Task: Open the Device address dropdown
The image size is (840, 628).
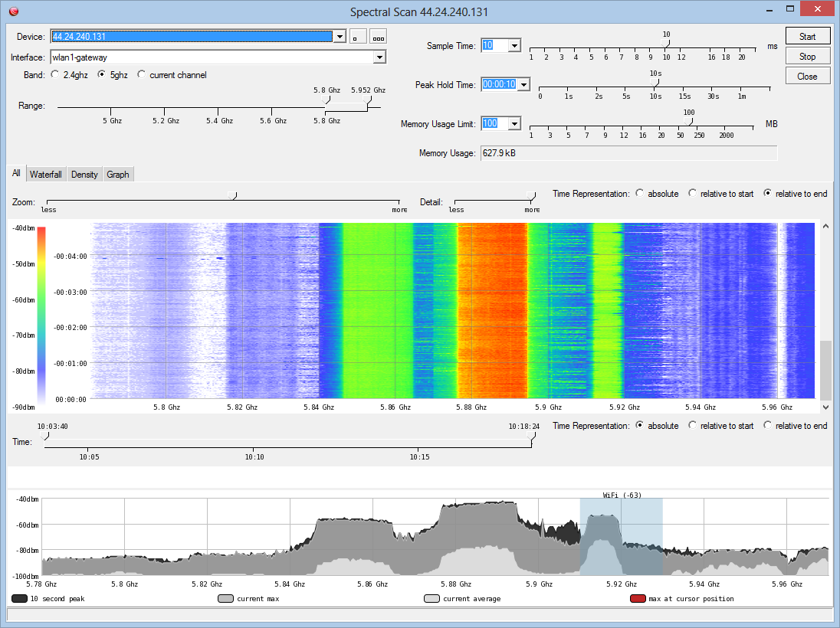Action: tap(340, 37)
